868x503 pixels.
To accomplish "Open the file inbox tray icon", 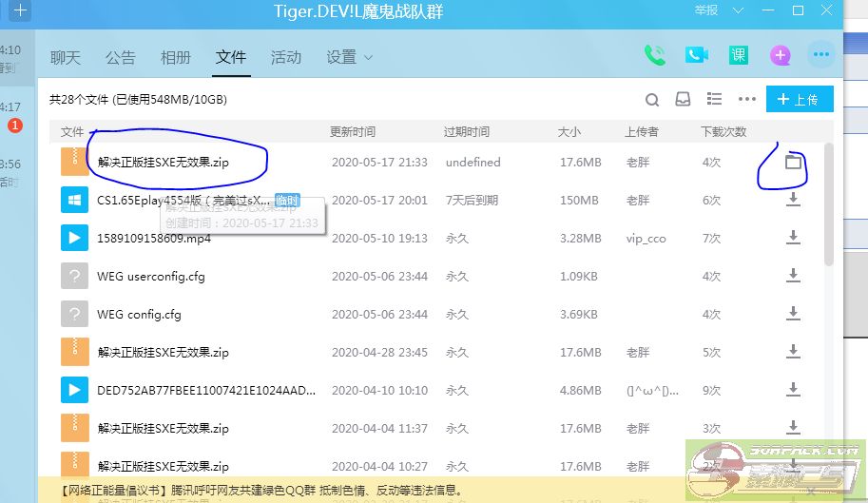I will pos(683,100).
